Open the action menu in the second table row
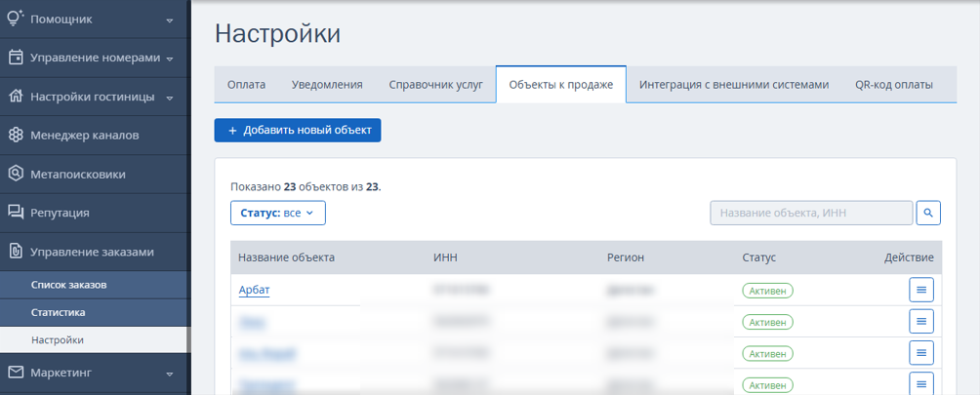980x395 pixels. 921,321
